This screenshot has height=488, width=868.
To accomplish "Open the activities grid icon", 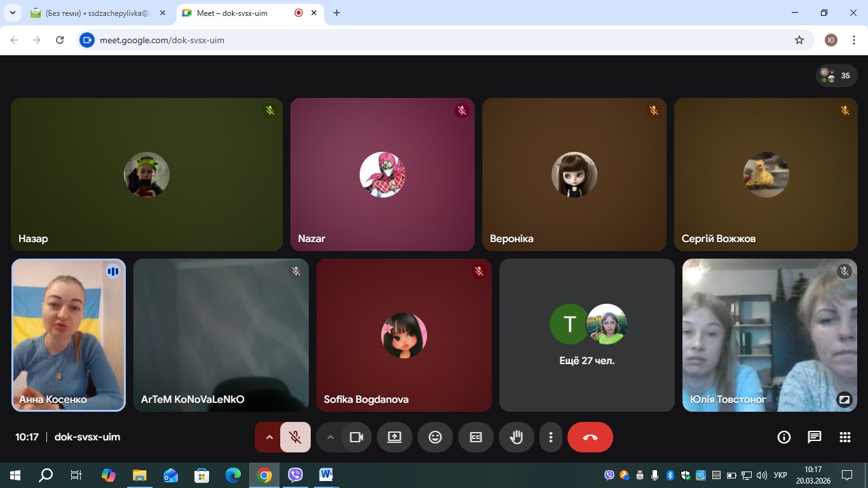I will [844, 437].
